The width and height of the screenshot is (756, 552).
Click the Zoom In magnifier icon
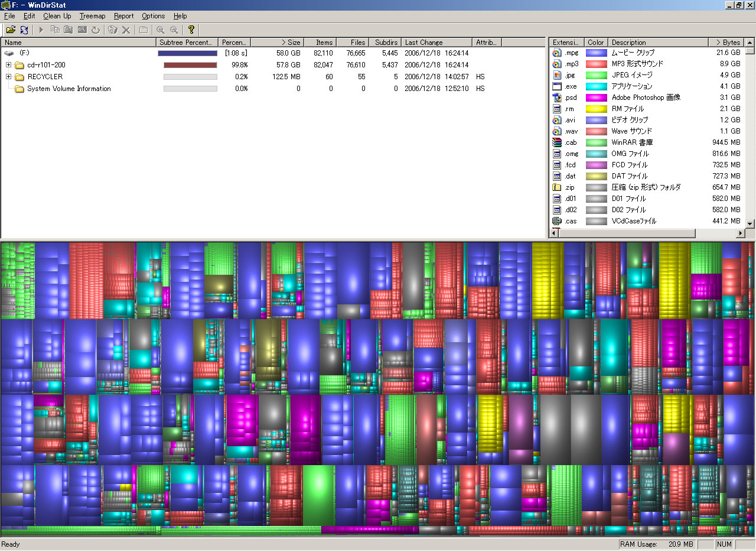pyautogui.click(x=160, y=30)
